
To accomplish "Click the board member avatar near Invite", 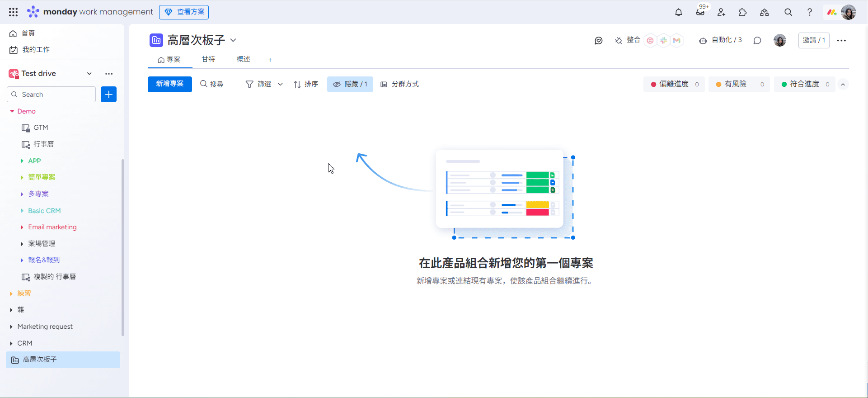I will [x=780, y=40].
